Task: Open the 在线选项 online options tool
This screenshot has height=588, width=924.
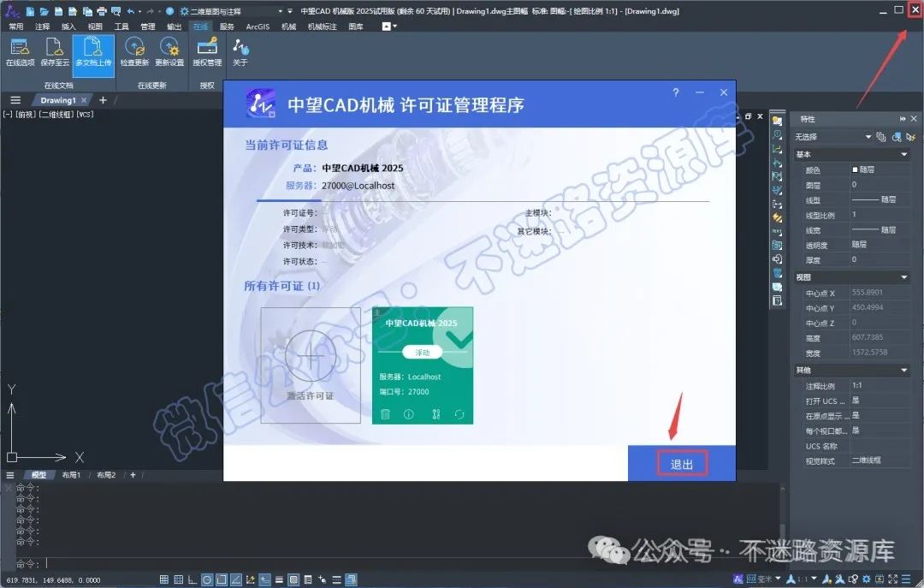Action: (20, 52)
